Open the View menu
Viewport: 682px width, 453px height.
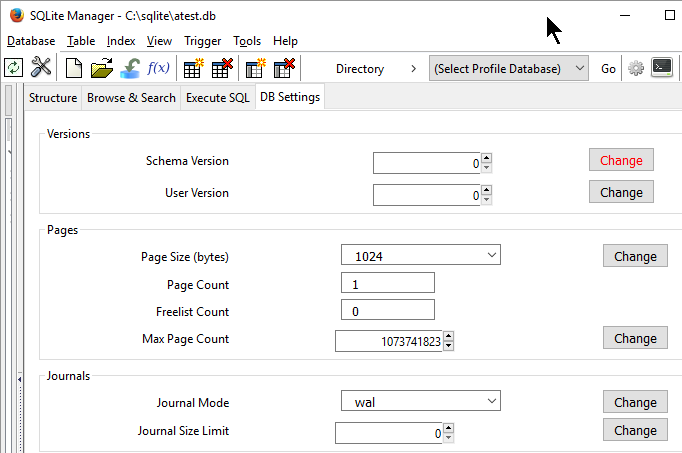point(159,41)
